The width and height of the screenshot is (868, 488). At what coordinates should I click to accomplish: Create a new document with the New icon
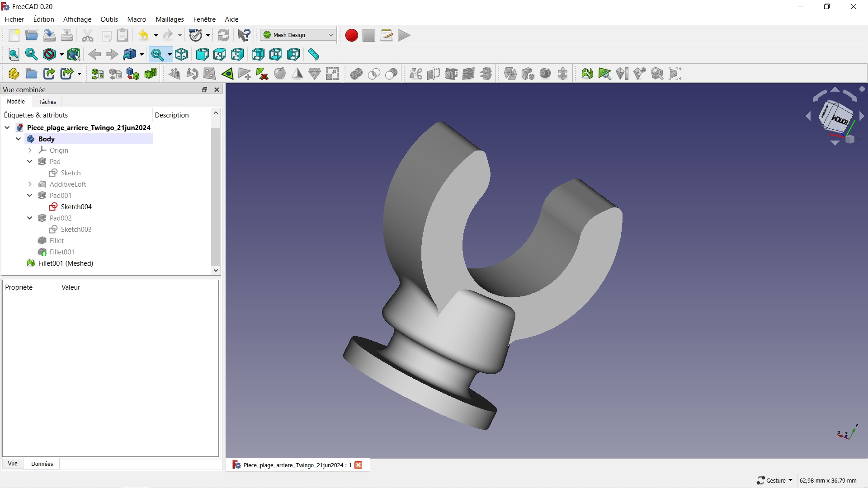point(14,35)
